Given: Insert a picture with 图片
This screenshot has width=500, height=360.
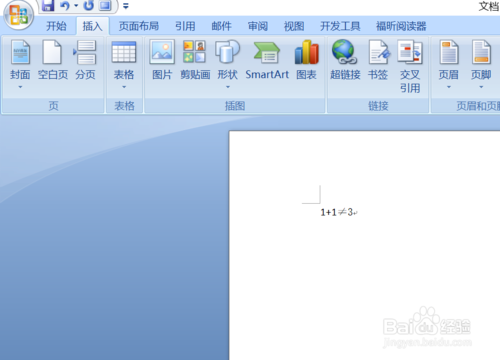Looking at the screenshot, I should click(162, 60).
